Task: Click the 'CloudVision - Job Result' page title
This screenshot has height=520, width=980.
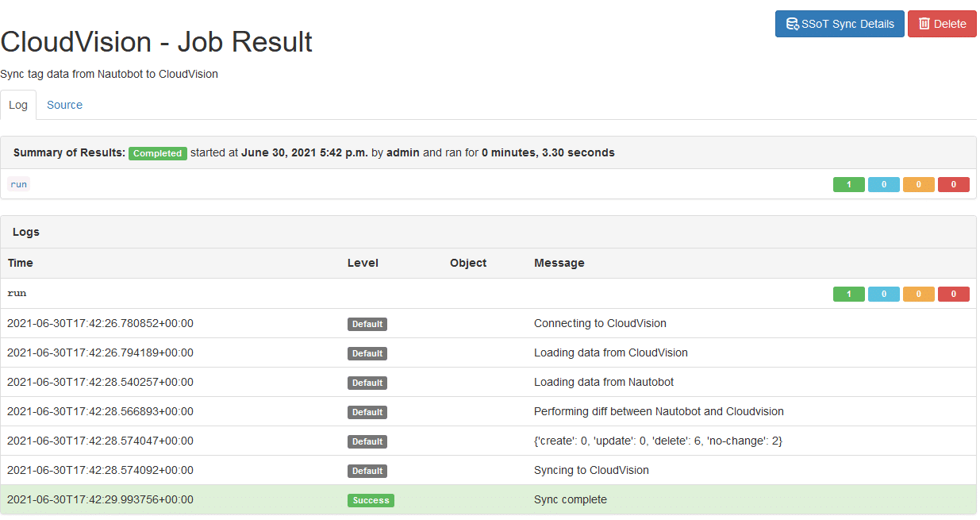Action: tap(156, 42)
